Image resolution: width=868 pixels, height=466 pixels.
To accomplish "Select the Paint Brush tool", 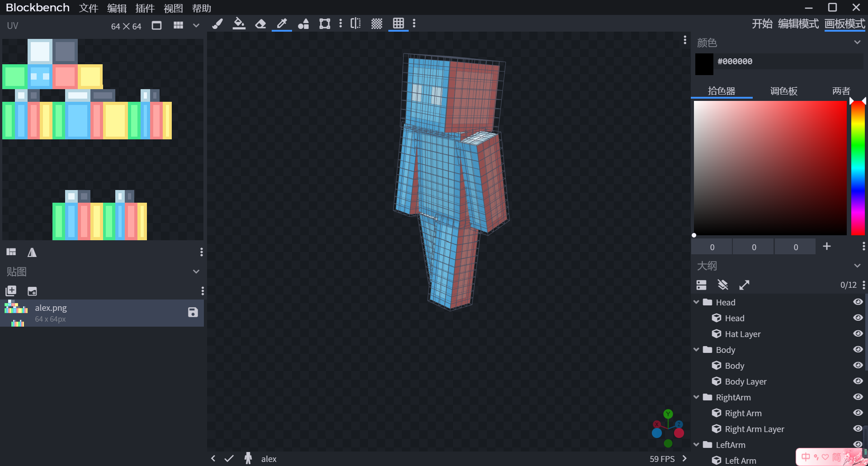I will (x=217, y=24).
